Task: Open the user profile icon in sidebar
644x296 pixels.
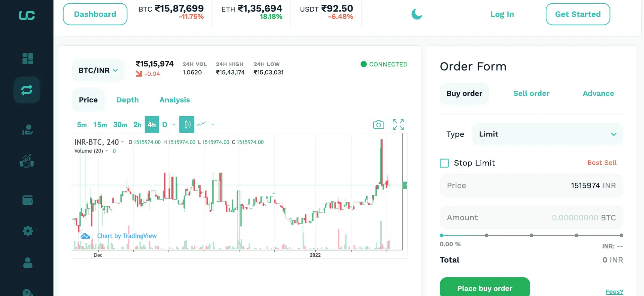Action: pos(28,263)
